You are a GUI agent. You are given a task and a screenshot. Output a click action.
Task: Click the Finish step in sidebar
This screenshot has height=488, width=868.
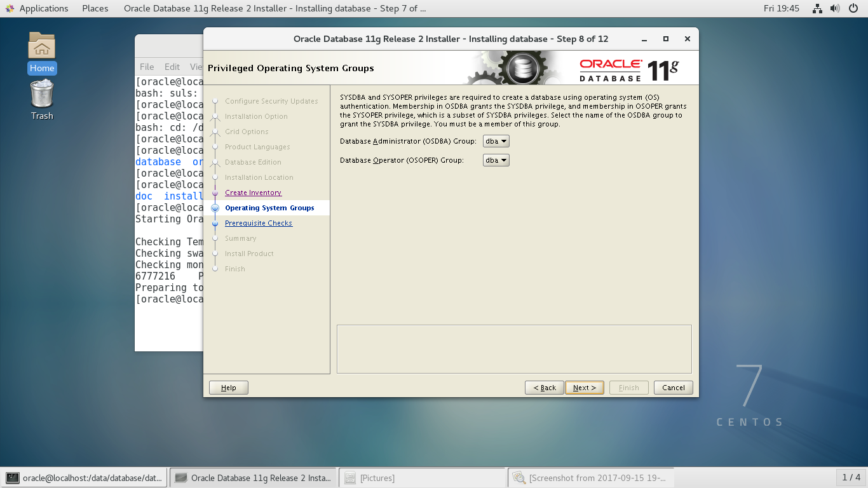tap(235, 269)
